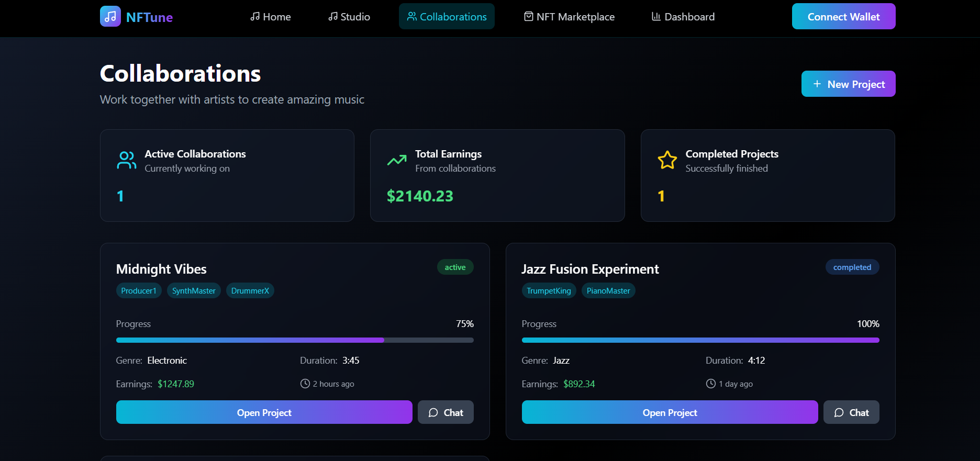Click the completed status badge

point(852,267)
